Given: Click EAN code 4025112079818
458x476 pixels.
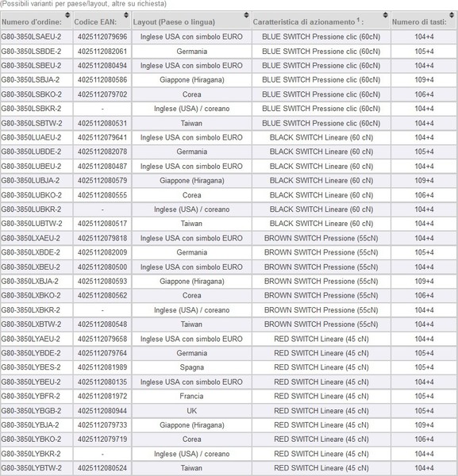Looking at the screenshot, I should pos(102,238).
